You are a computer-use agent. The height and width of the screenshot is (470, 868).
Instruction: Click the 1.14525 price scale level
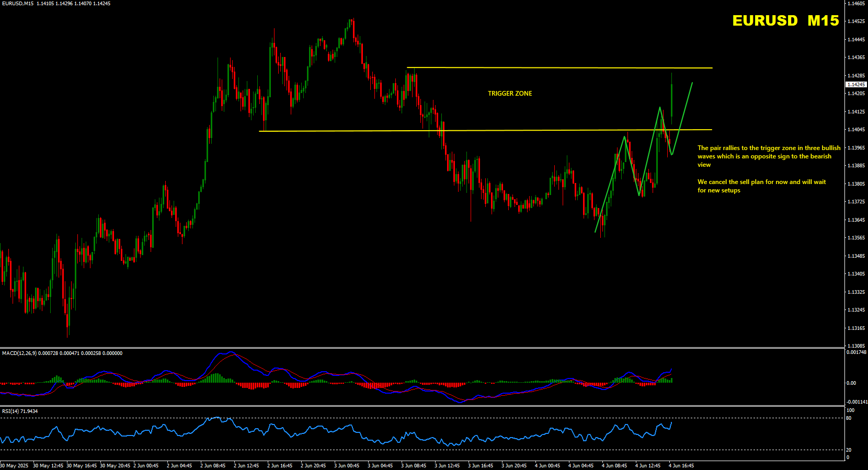(856, 21)
